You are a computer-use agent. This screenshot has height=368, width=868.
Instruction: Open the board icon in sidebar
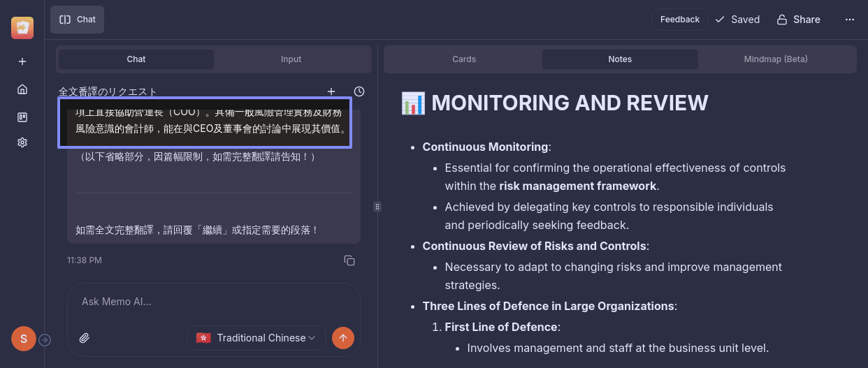click(x=22, y=117)
